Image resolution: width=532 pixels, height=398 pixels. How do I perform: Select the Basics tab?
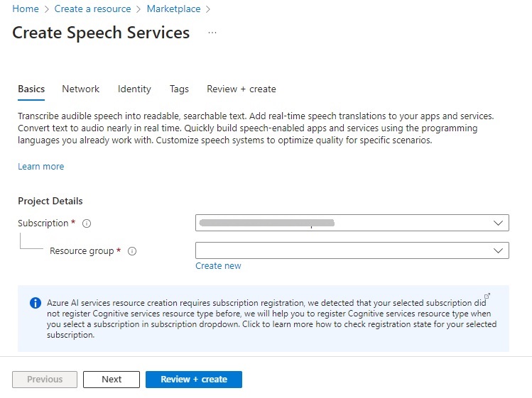point(31,89)
